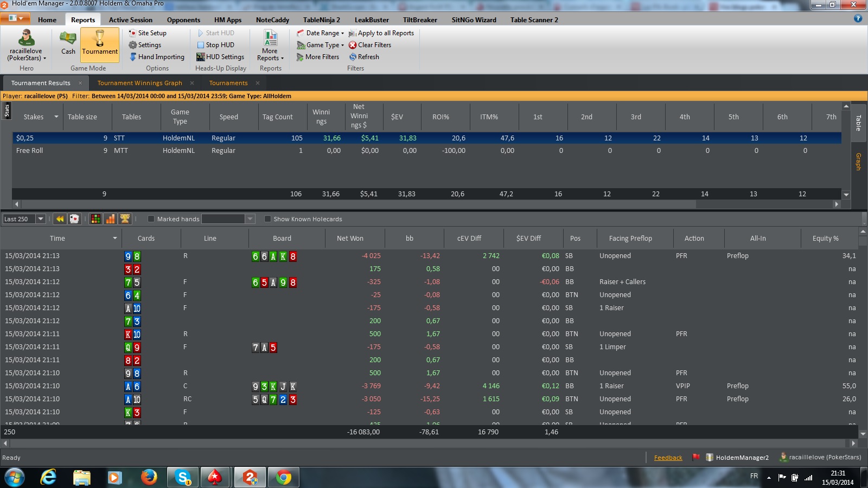The image size is (868, 488).
Task: Open the SitNGo Wizard tab
Action: (x=474, y=20)
